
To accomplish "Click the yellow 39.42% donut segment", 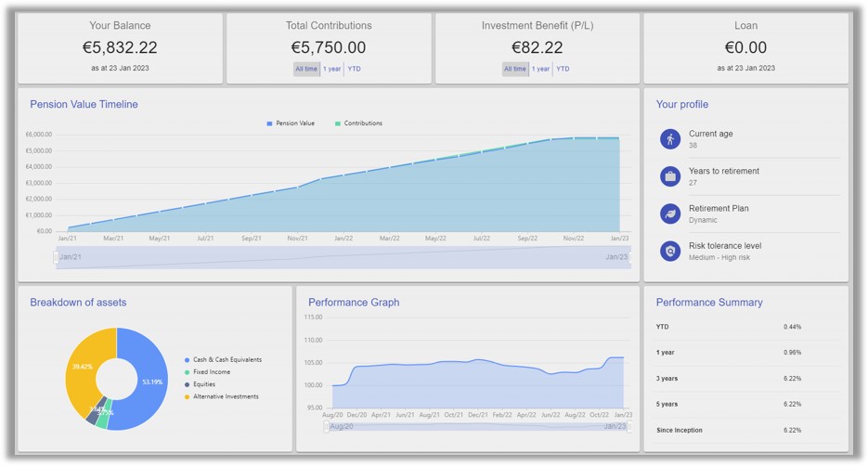I will click(83, 367).
